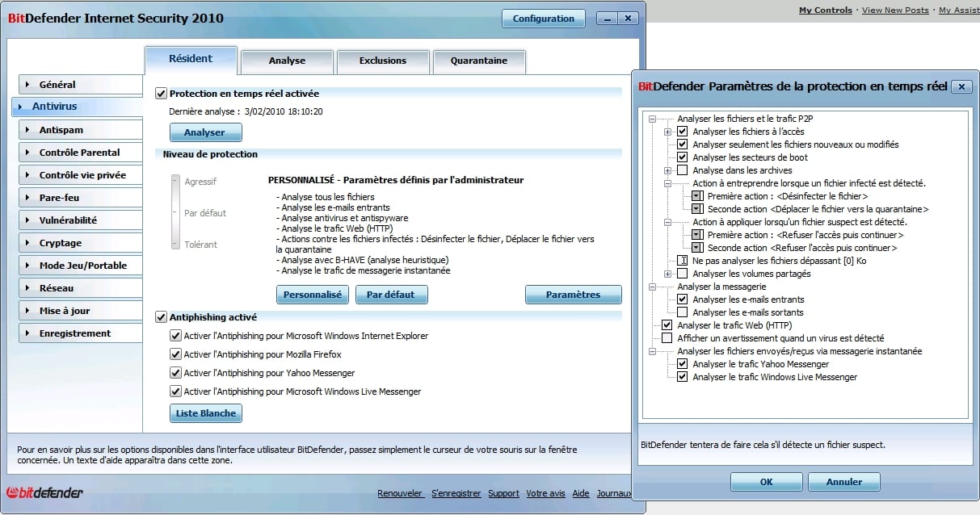Uncheck Analyser les e-mails entrants
The height and width of the screenshot is (515, 980).
click(x=683, y=299)
